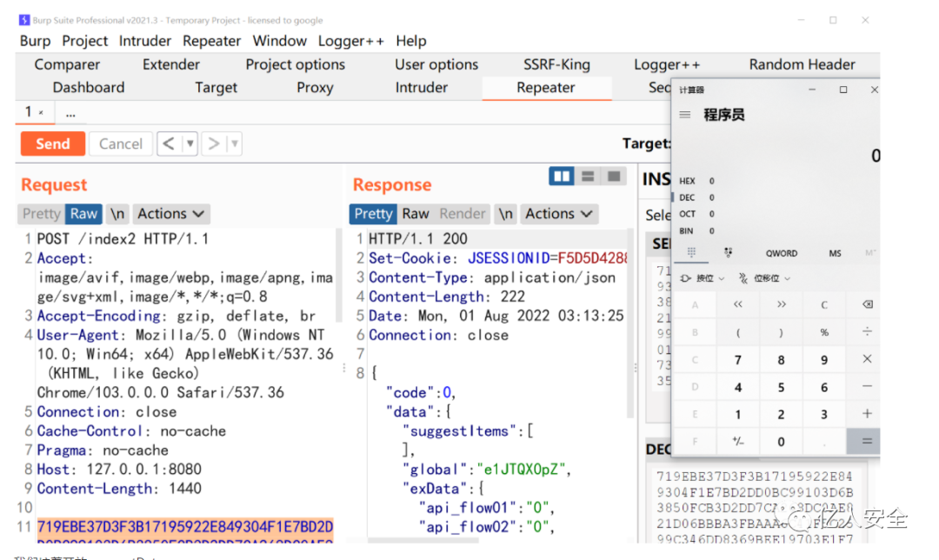Open the Burp menu
The image size is (939, 560).
[36, 41]
